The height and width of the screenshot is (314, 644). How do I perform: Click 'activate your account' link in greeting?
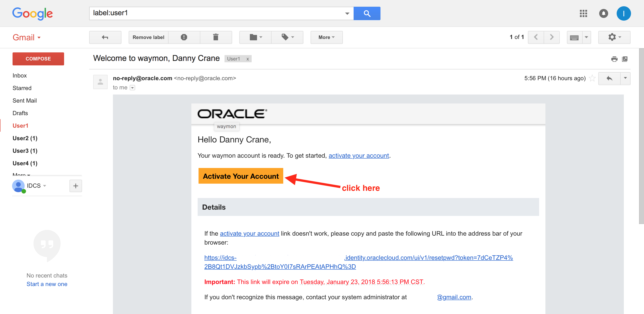tap(359, 156)
